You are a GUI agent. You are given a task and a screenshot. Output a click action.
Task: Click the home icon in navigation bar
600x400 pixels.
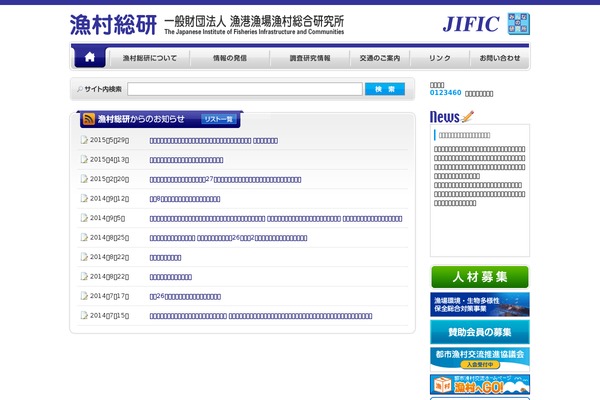(90, 57)
